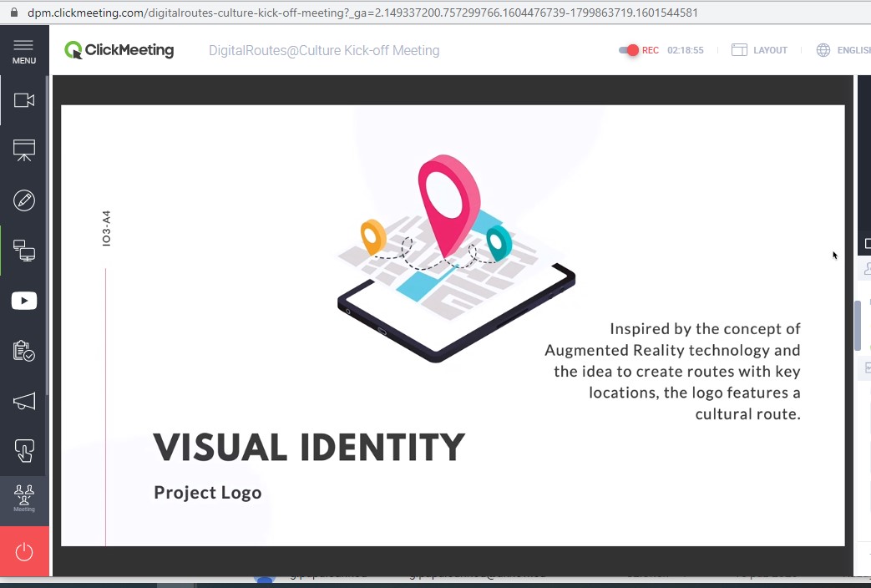Click the ClickMeeting logo
871x588 pixels.
tap(119, 50)
